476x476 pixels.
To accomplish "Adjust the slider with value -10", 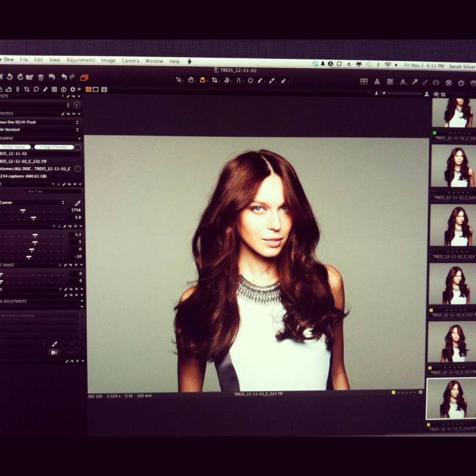I will [29, 257].
